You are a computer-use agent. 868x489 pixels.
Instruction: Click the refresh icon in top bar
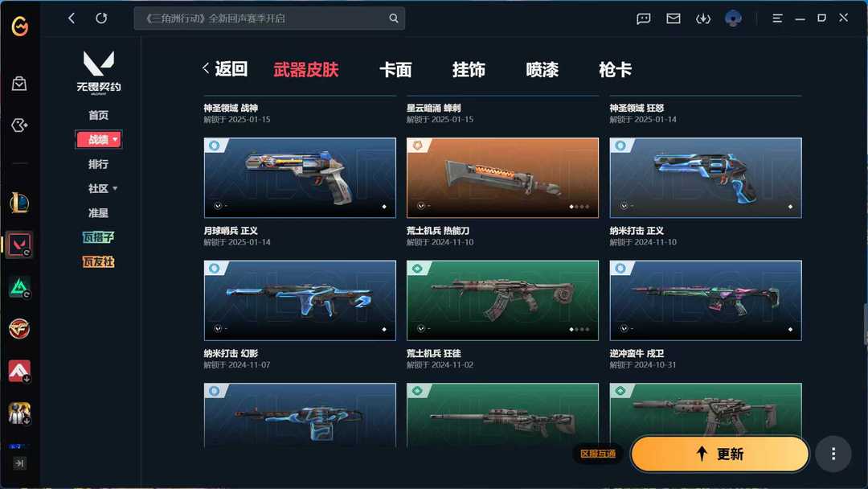(101, 18)
